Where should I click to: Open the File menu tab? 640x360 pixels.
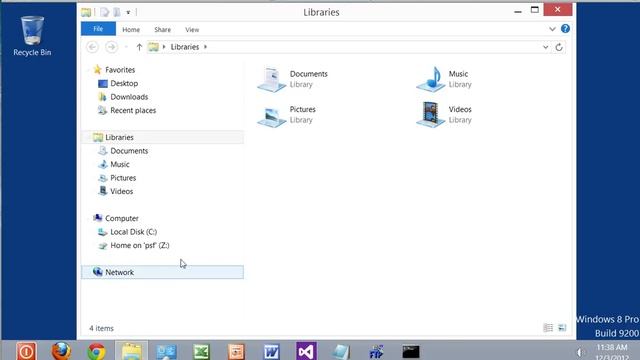[x=98, y=29]
